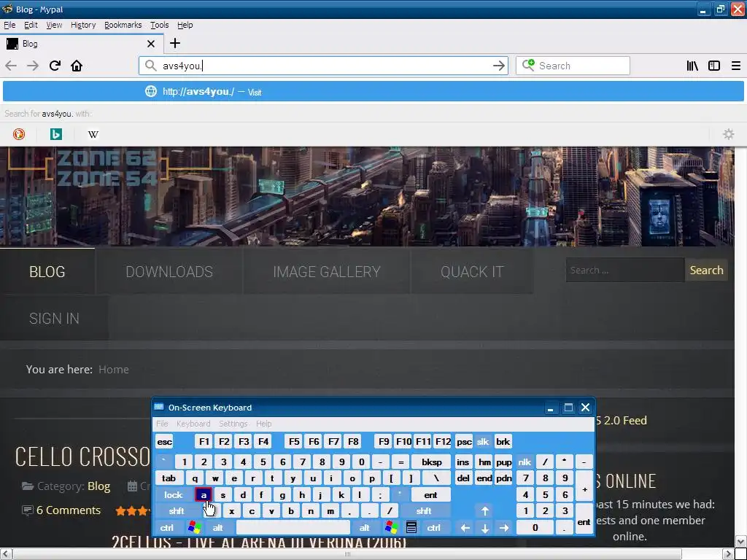Click the down arrow key
Screen dimensions: 747x560
[485, 528]
